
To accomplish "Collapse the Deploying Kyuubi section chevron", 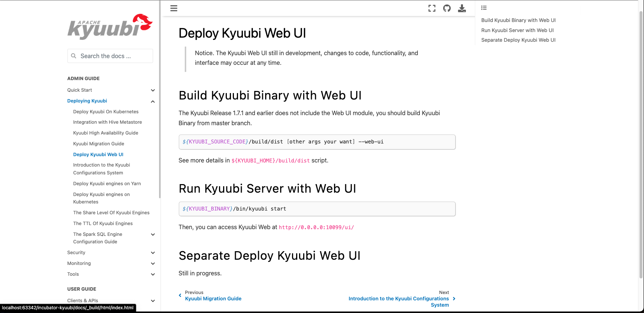I will tap(153, 101).
